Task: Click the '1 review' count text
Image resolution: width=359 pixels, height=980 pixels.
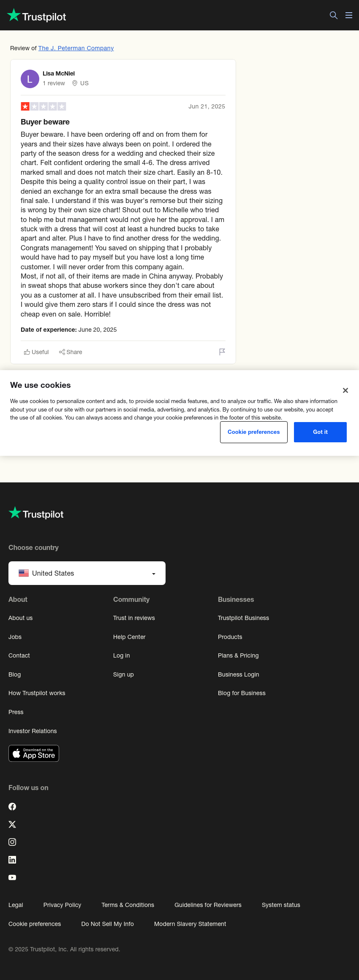Action: [x=54, y=83]
